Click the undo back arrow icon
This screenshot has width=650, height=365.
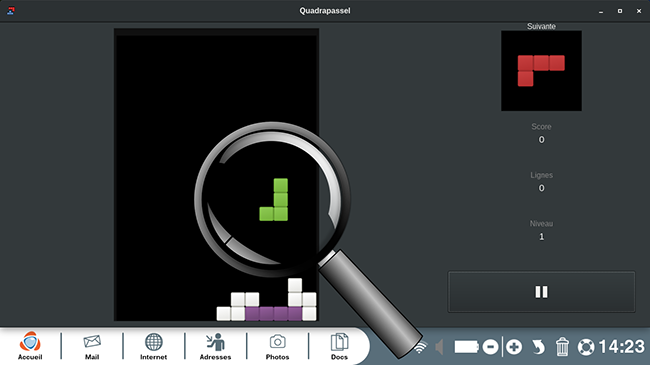point(538,347)
